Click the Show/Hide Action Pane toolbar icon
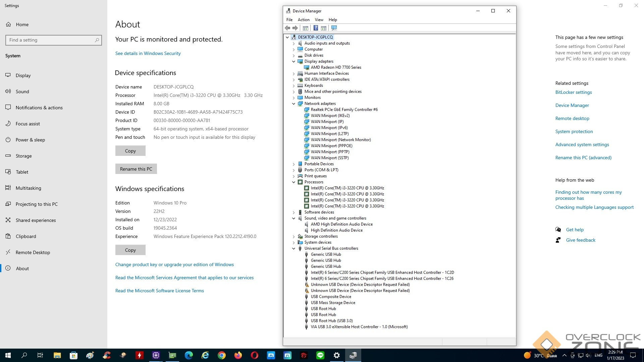The width and height of the screenshot is (644, 362). click(324, 28)
